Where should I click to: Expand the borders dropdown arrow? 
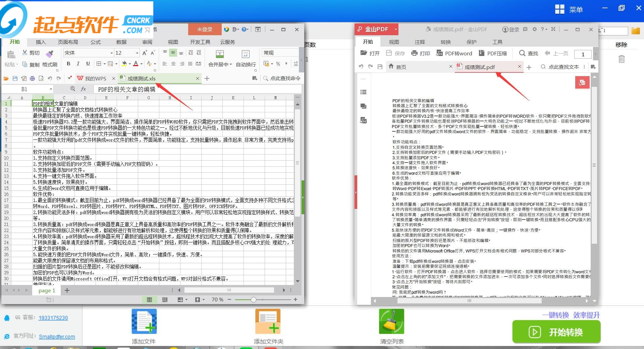[x=104, y=64]
